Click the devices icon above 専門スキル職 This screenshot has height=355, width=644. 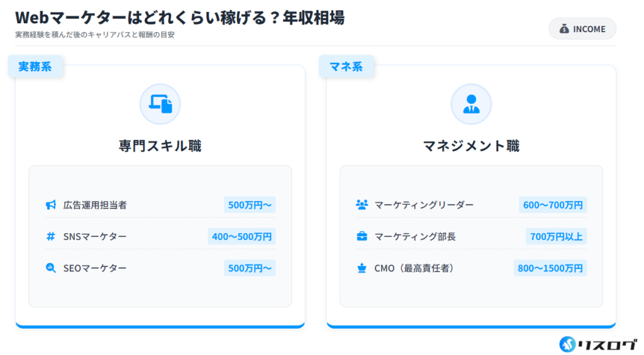160,104
